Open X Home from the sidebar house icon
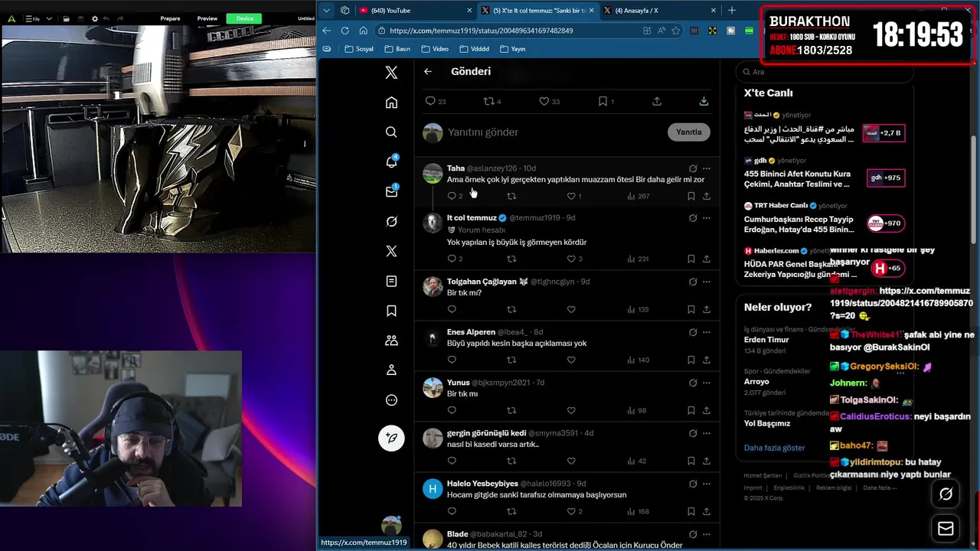 pyautogui.click(x=391, y=103)
